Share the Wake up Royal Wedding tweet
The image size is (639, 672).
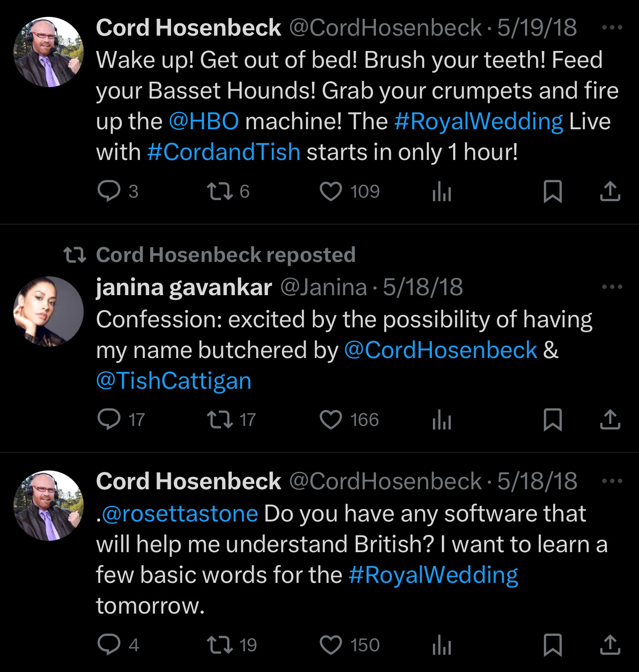610,191
